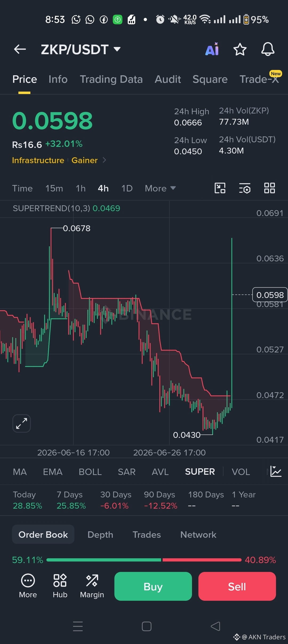Tap the Gainer tag link
The image size is (288, 644).
click(85, 160)
